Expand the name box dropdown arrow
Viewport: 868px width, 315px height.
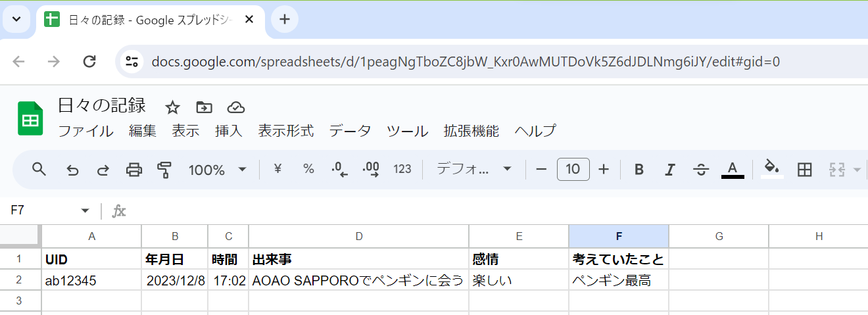pyautogui.click(x=85, y=211)
